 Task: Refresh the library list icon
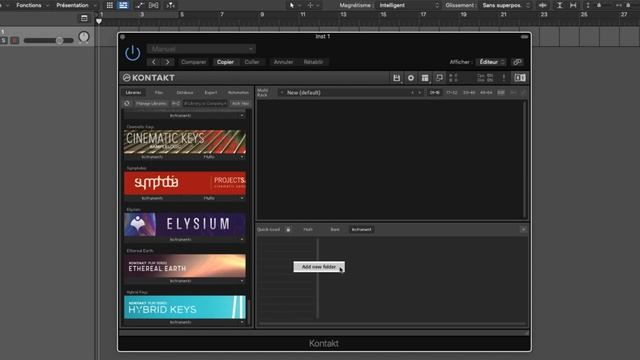(127, 104)
